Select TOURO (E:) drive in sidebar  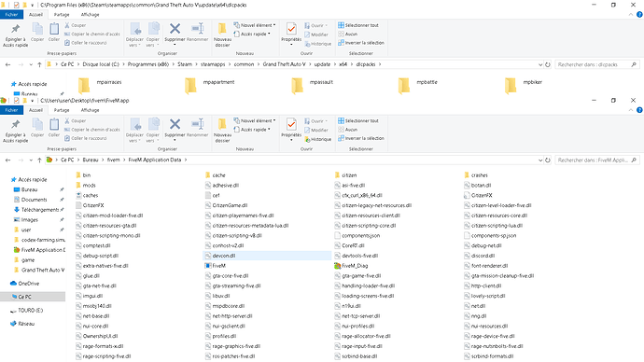click(x=31, y=311)
